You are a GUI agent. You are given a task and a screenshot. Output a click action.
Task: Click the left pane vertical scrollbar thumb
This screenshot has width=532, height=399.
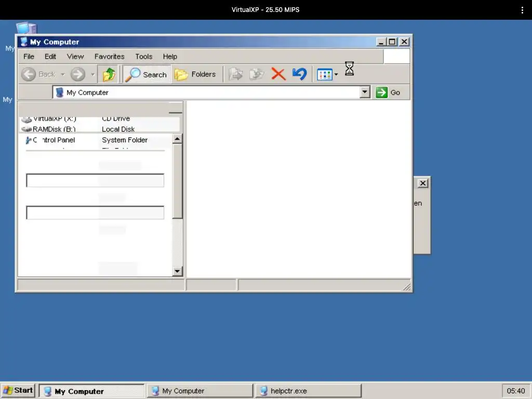(177, 181)
